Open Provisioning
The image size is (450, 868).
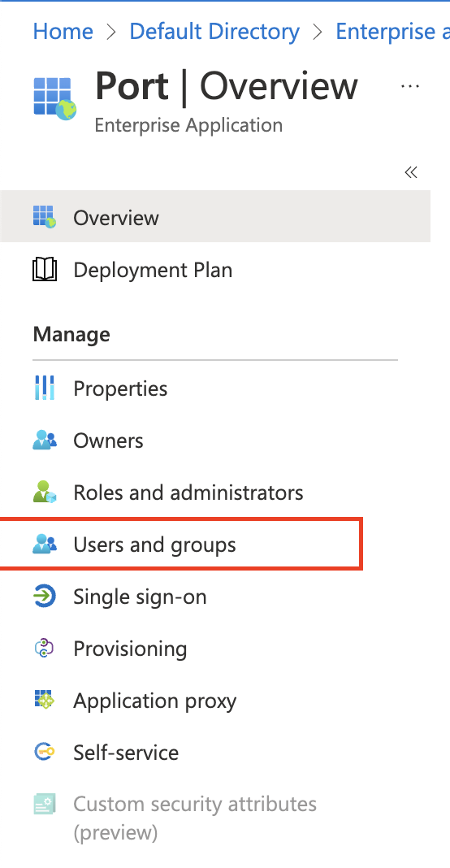pyautogui.click(x=130, y=649)
